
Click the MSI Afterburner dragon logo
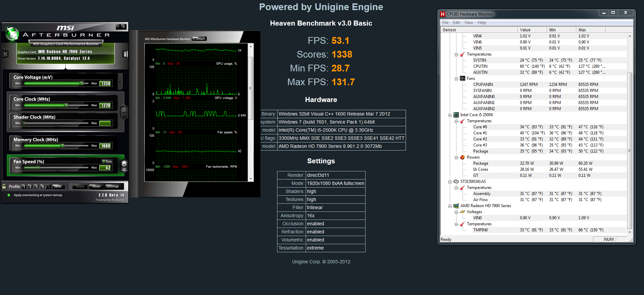coord(12,34)
